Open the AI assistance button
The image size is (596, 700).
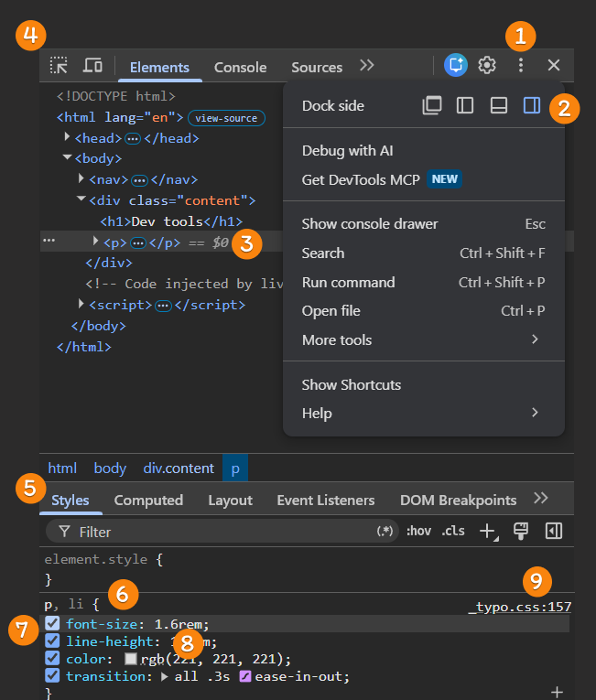(455, 65)
